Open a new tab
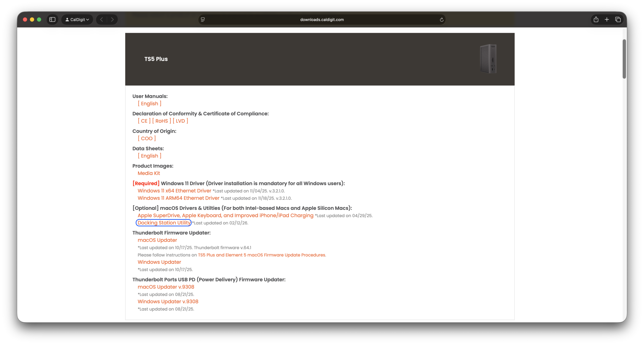The image size is (644, 345). pos(607,20)
